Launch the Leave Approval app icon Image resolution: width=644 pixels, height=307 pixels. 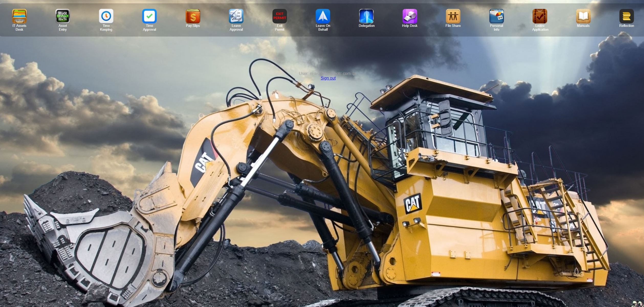tap(236, 16)
